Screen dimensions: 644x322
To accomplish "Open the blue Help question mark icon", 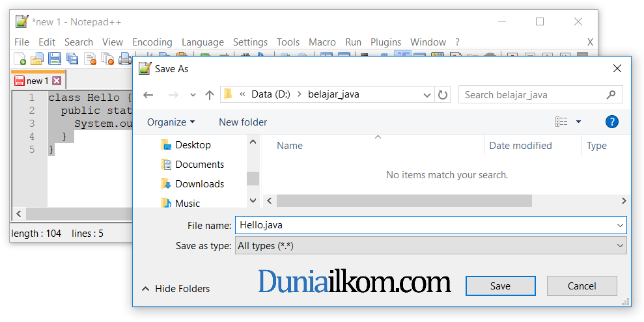I will (x=612, y=122).
